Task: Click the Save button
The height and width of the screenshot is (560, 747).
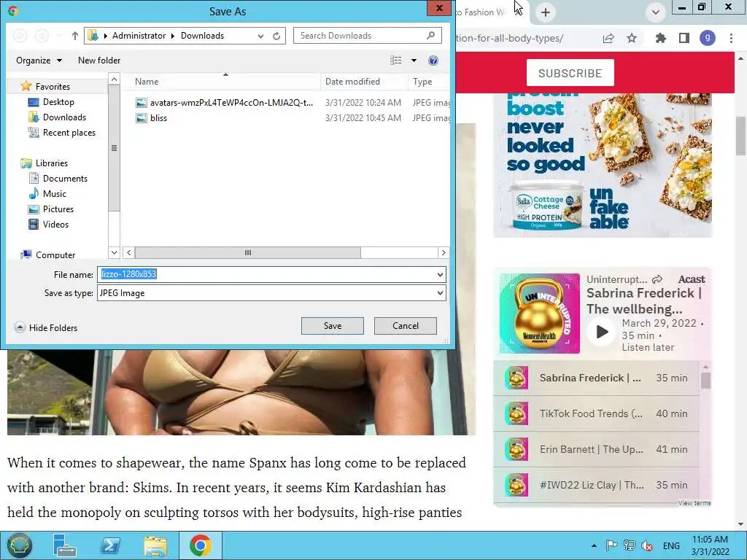Action: pos(333,326)
